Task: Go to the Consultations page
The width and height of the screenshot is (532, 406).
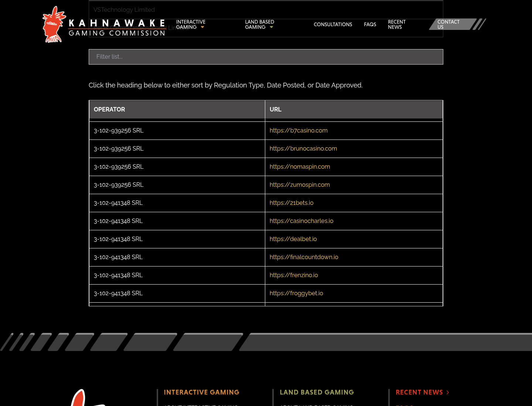Action: [x=333, y=24]
